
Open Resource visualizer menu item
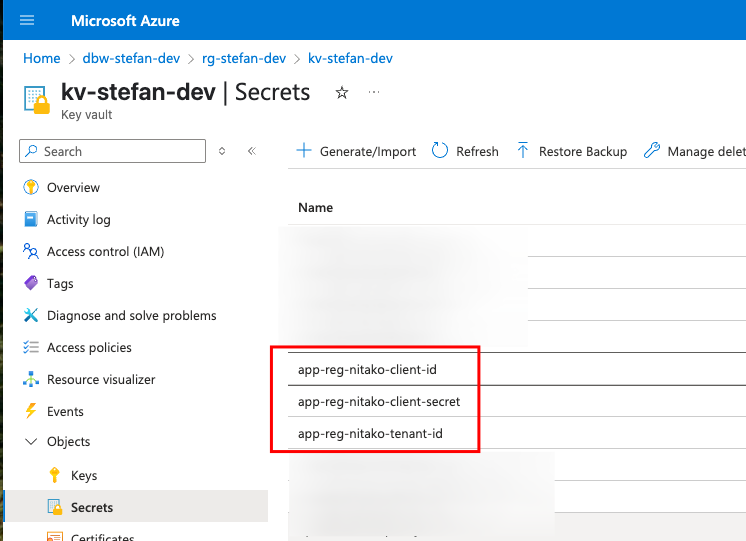(100, 379)
